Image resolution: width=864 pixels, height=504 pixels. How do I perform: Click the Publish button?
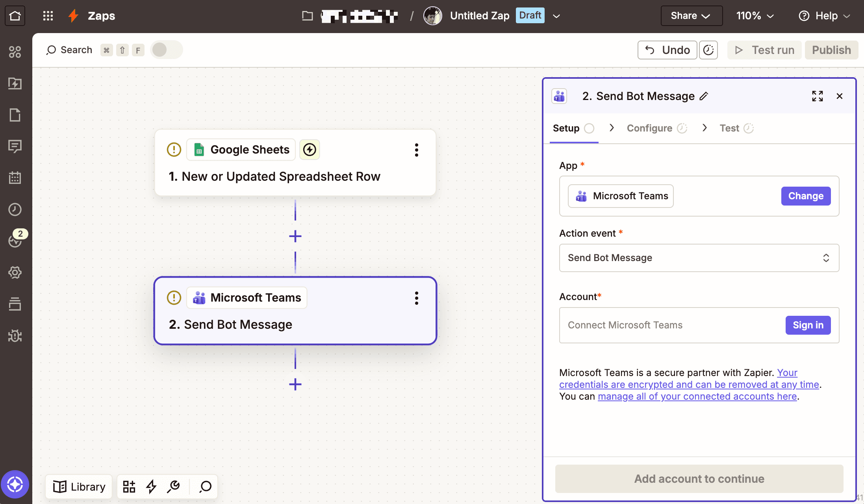point(831,50)
